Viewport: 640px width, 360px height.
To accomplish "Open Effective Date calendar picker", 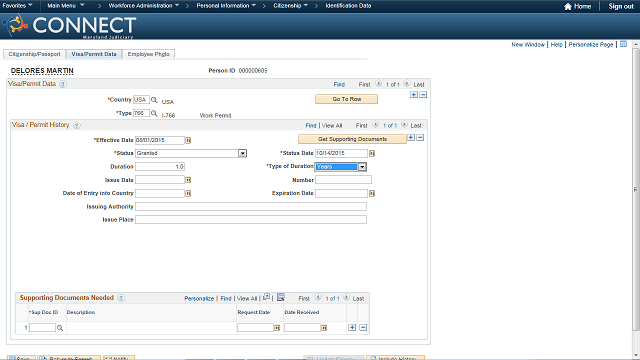I will pos(188,140).
